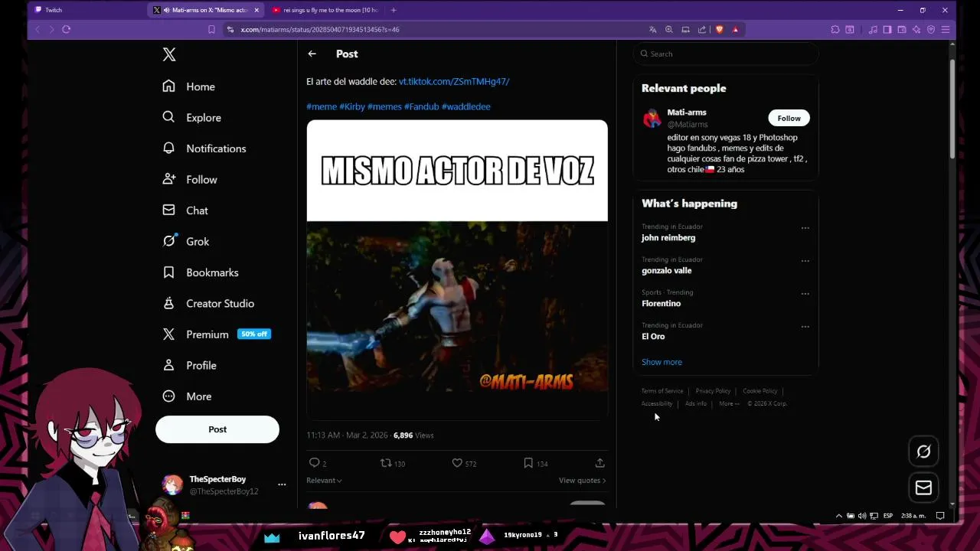Click the X logo in the sidebar

[x=169, y=54]
